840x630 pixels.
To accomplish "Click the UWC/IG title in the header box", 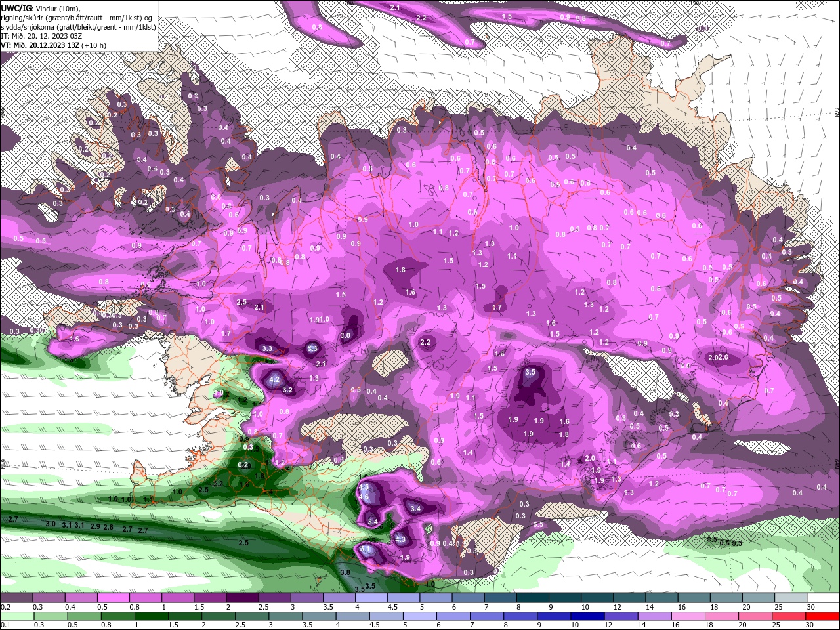I will pyautogui.click(x=16, y=8).
